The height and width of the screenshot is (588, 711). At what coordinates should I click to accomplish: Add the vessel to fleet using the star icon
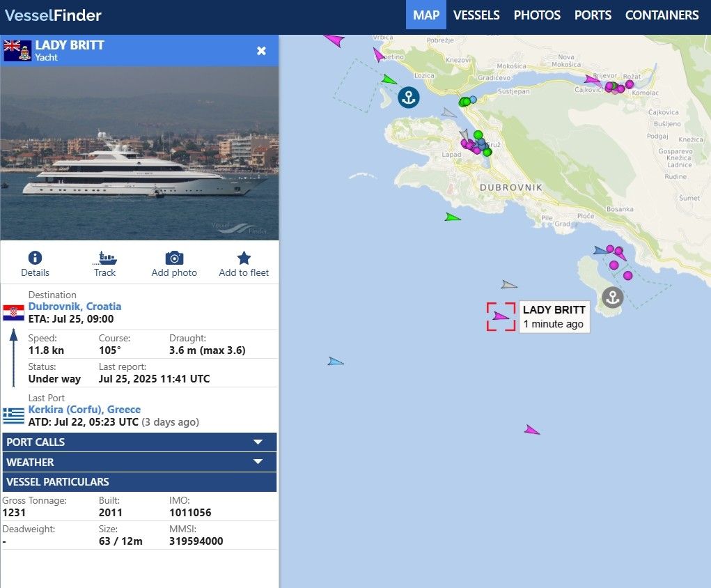pos(244,258)
